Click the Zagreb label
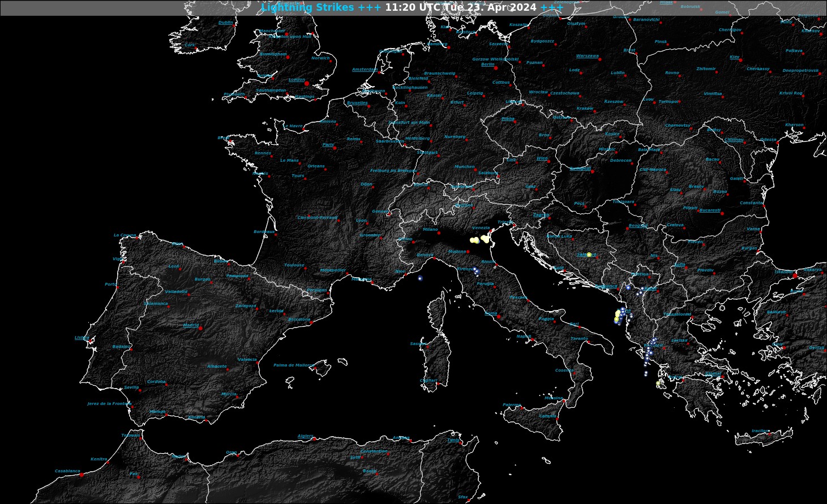 point(541,215)
